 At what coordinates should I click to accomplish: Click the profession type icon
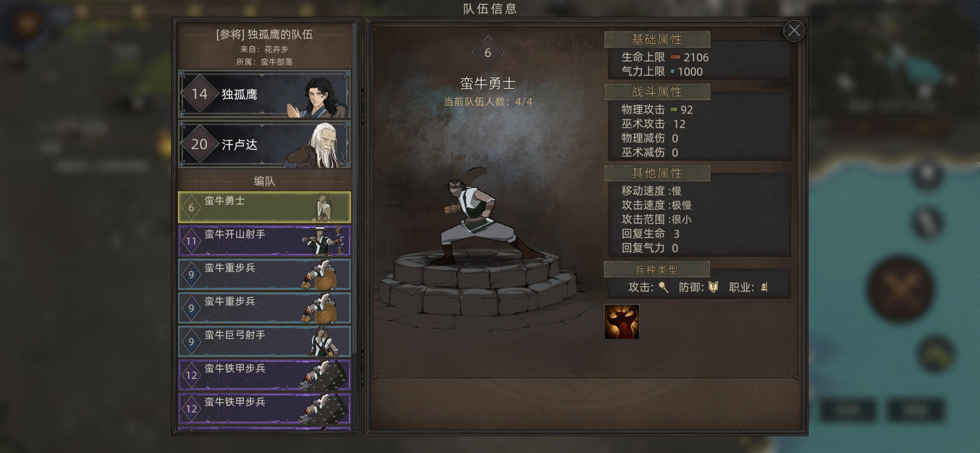point(765,287)
